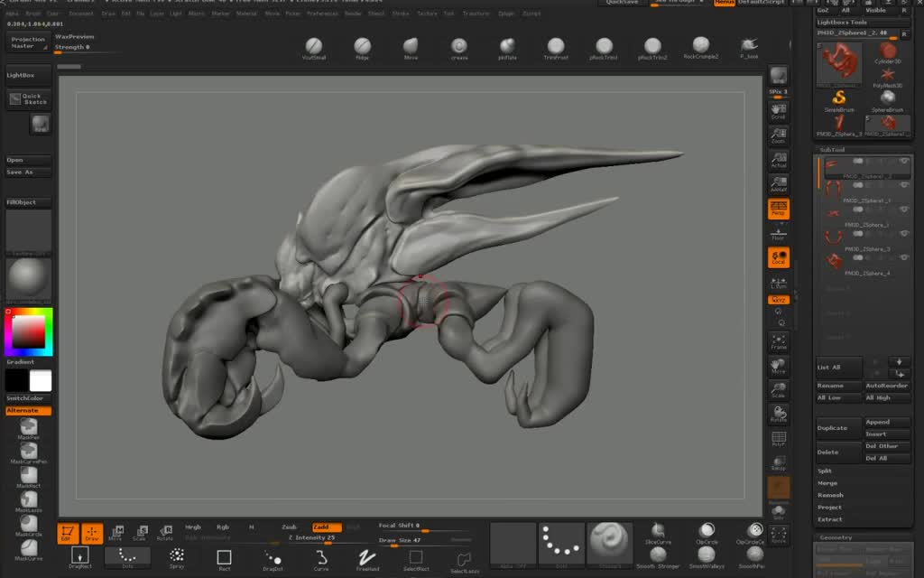This screenshot has height=578, width=924.
Task: Select the Move brush in the top shelf
Action: pos(411,49)
